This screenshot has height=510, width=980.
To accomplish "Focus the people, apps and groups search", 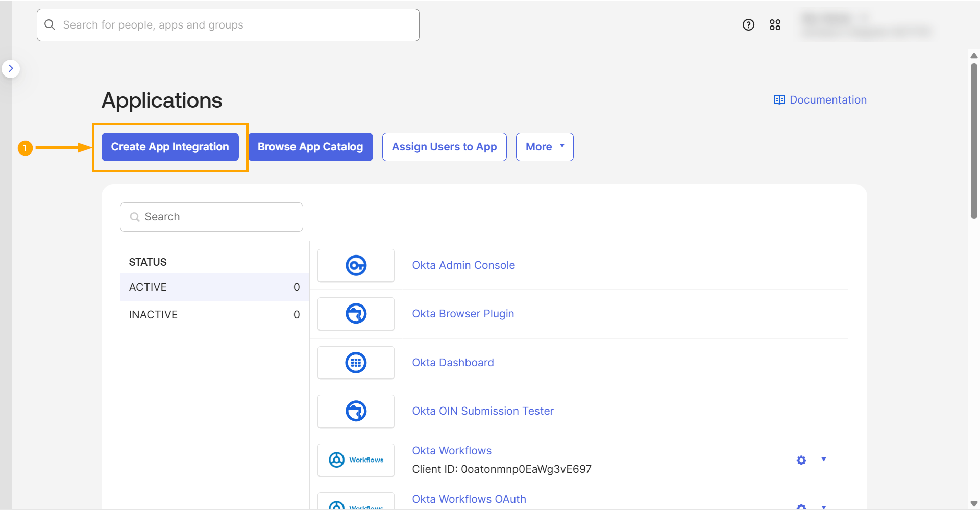I will tap(228, 25).
